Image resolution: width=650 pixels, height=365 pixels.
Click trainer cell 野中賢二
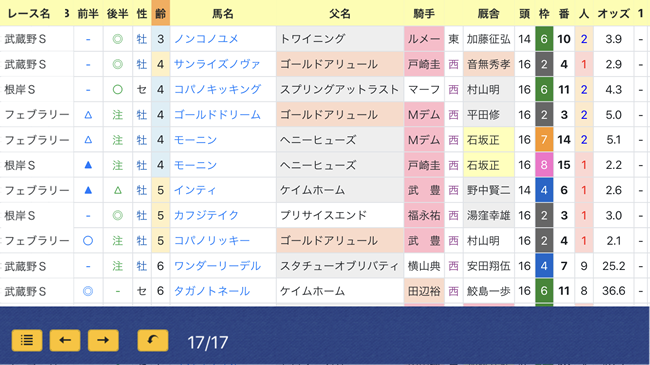tap(489, 190)
